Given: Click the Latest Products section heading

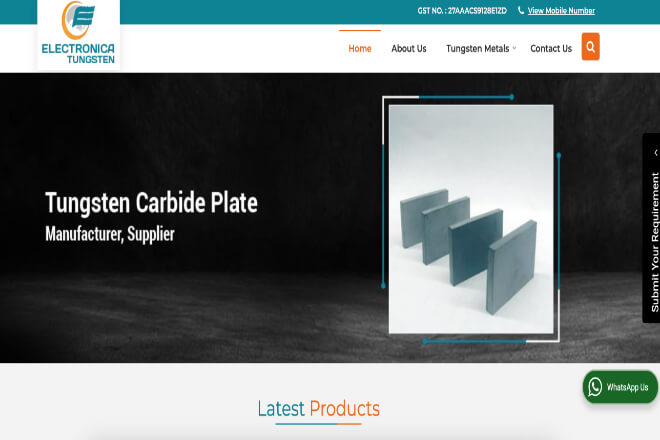Looking at the screenshot, I should point(319,409).
